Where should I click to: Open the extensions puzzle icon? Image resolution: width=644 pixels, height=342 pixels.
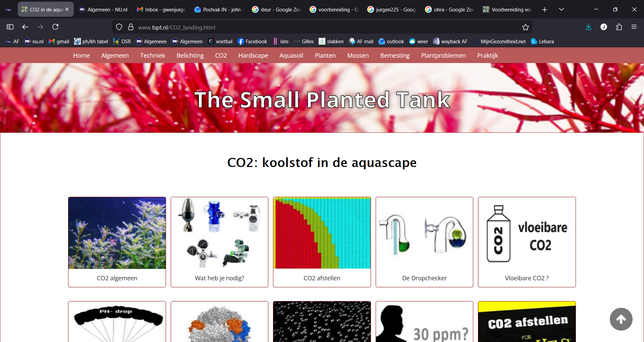pyautogui.click(x=619, y=27)
